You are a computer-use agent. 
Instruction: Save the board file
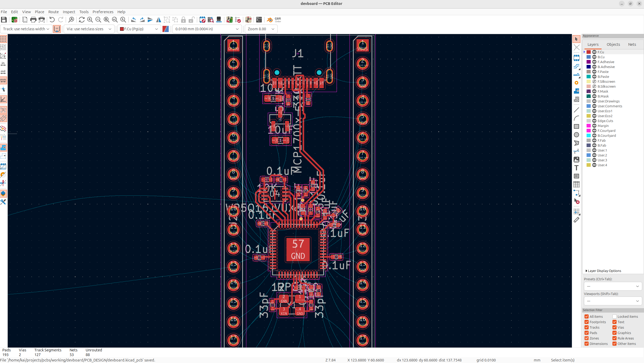(4, 20)
